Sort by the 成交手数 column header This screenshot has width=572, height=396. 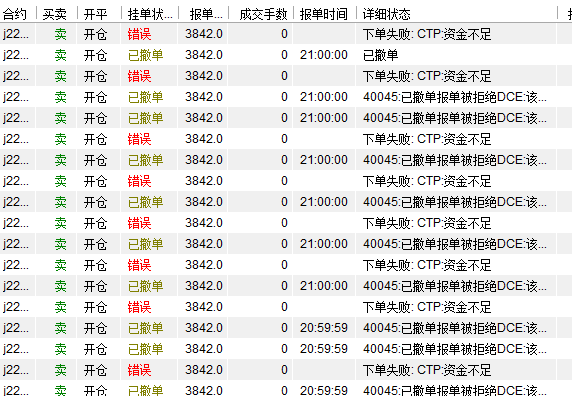[x=263, y=14]
